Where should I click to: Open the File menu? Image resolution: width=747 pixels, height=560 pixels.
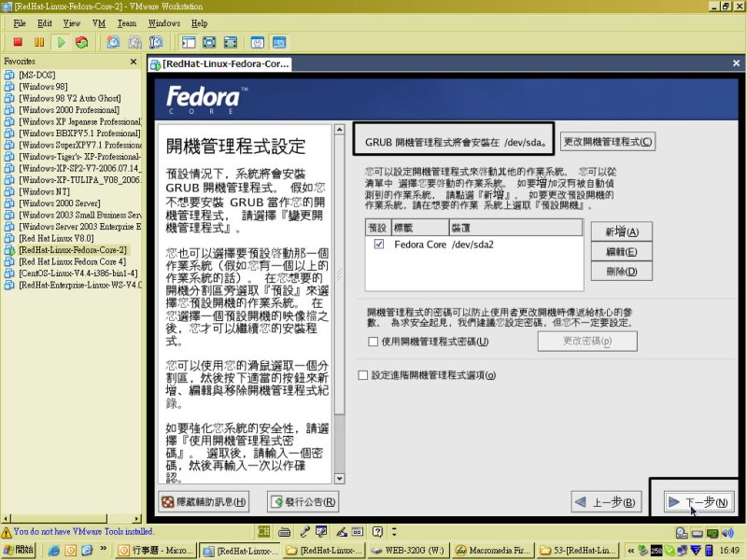click(x=20, y=23)
